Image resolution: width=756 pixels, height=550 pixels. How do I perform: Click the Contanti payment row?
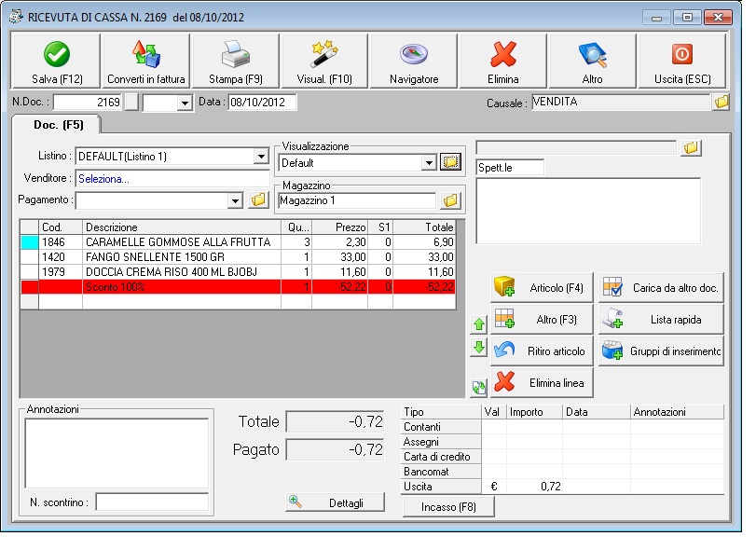pos(563,427)
